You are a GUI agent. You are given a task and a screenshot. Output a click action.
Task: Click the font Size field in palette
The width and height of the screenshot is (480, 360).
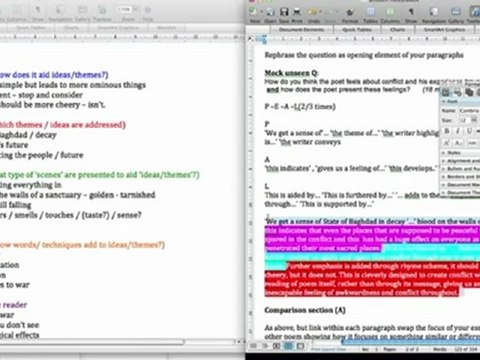point(464,120)
